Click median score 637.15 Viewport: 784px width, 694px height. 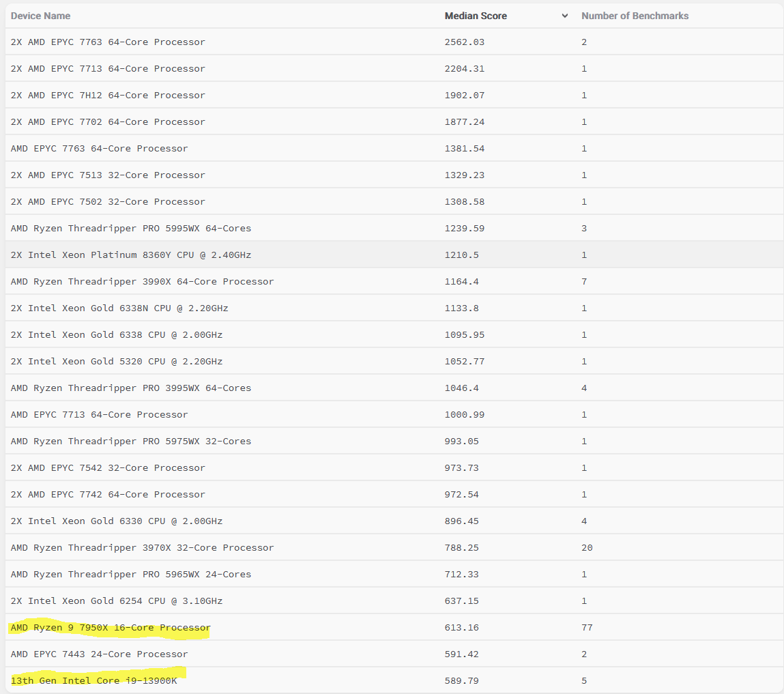click(461, 601)
